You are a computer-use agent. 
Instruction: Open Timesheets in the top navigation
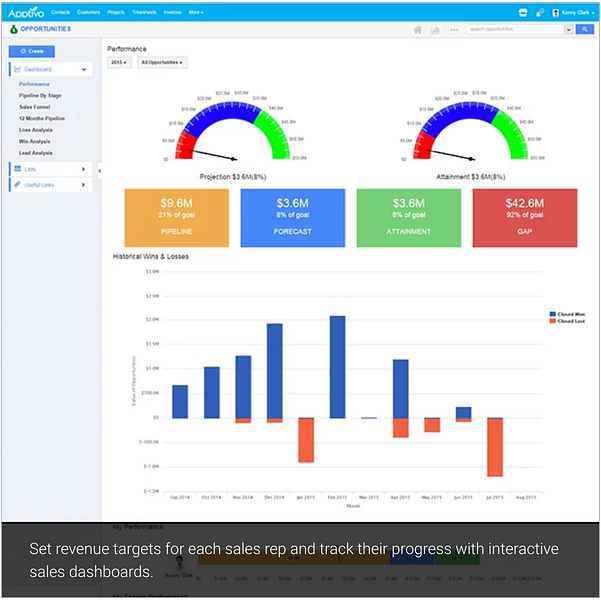(144, 12)
